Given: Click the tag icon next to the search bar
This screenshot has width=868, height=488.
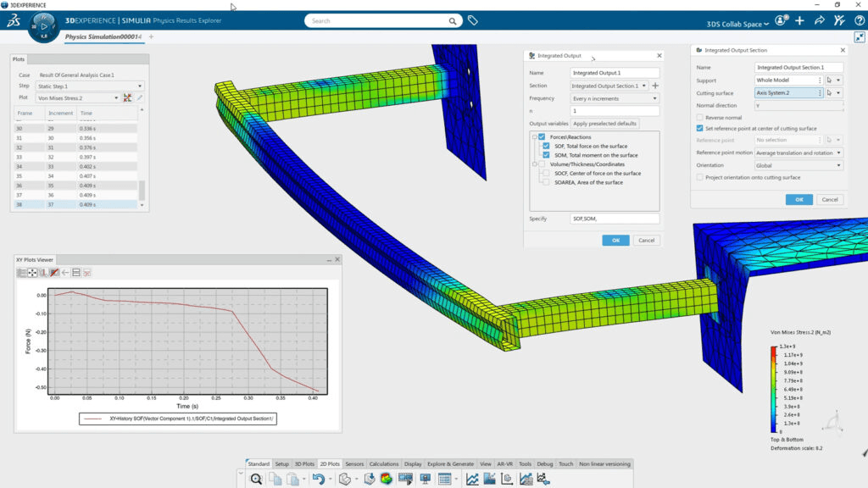Looking at the screenshot, I should tap(472, 19).
